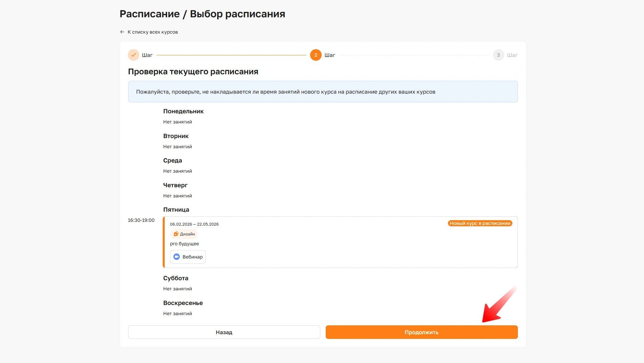The image size is (644, 363).
Task: Click the Пятница day heading
Action: pyautogui.click(x=176, y=210)
